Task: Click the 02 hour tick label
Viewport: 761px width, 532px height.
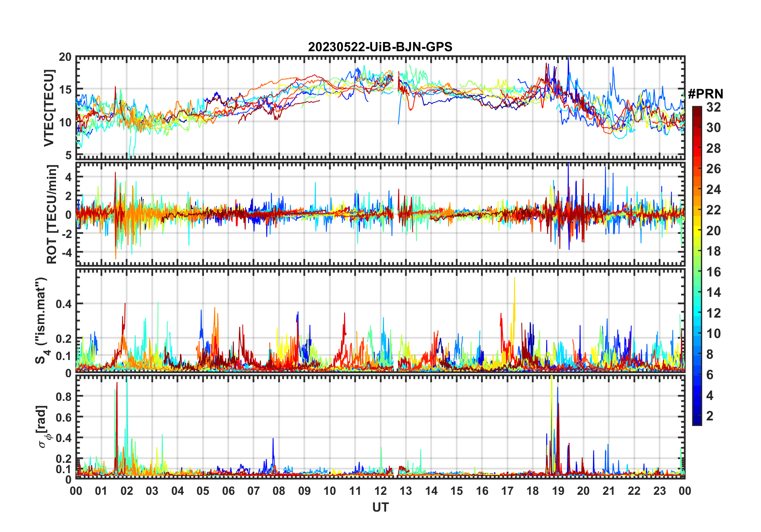Action: 127,491
